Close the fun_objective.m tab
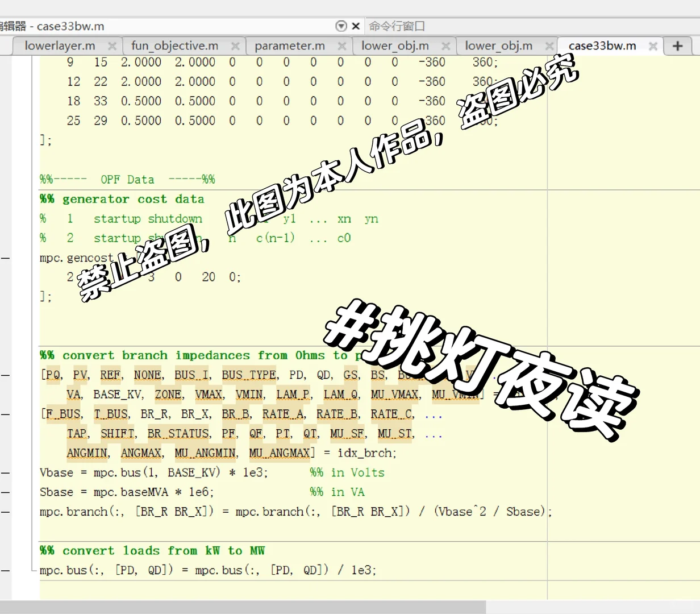Viewport: 700px width, 614px height. 235,46
